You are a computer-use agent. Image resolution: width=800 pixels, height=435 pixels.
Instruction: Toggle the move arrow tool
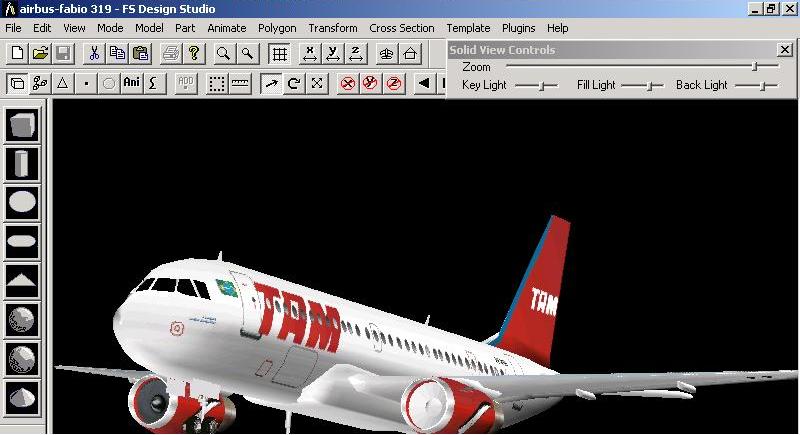(271, 83)
